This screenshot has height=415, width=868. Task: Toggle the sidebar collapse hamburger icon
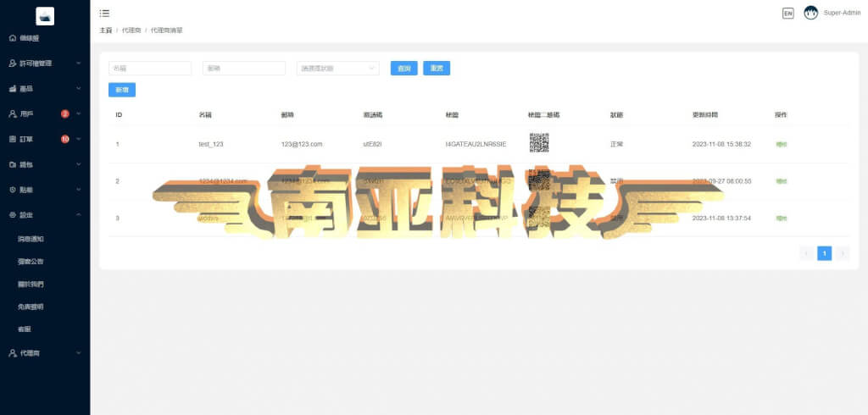point(104,14)
